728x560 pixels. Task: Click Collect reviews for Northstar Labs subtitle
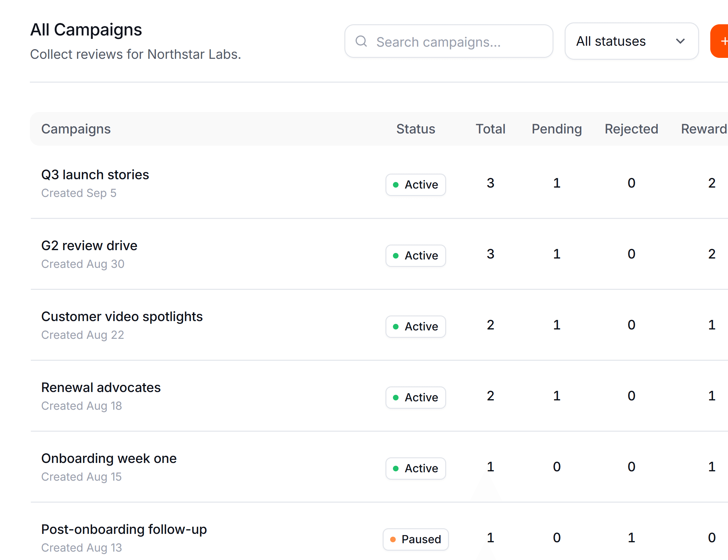[x=135, y=54]
